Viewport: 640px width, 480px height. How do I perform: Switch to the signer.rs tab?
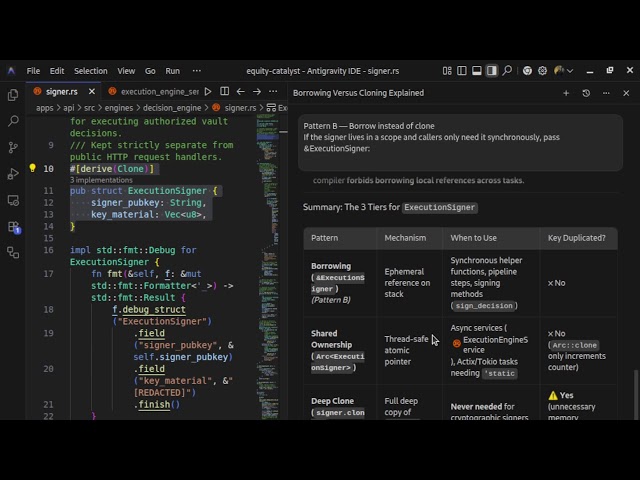(x=62, y=91)
